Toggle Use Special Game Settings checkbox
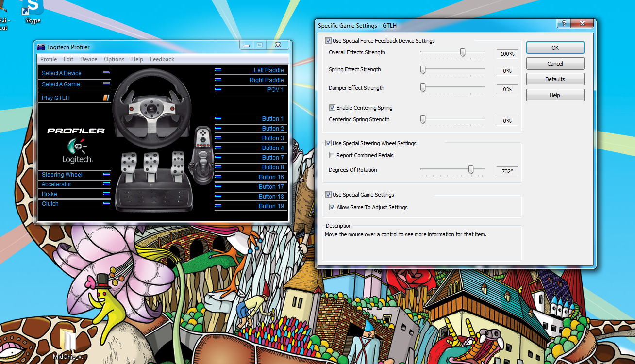The width and height of the screenshot is (635, 364). pyautogui.click(x=329, y=195)
